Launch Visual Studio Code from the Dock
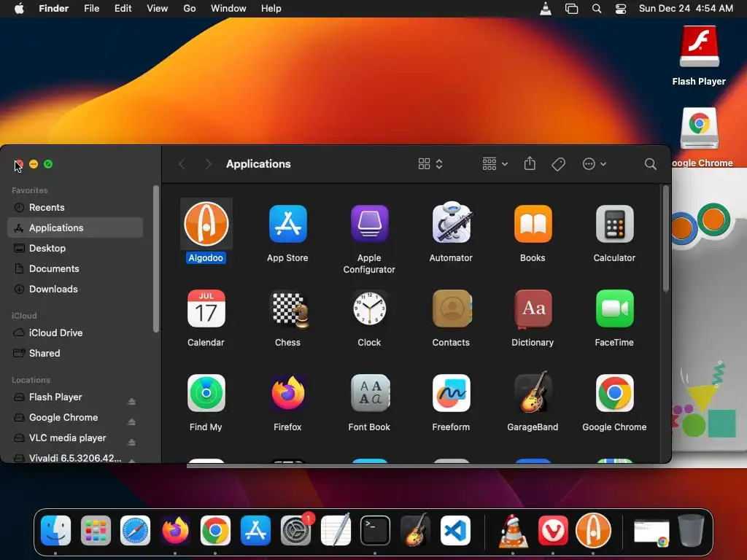The width and height of the screenshot is (747, 560). [x=455, y=531]
